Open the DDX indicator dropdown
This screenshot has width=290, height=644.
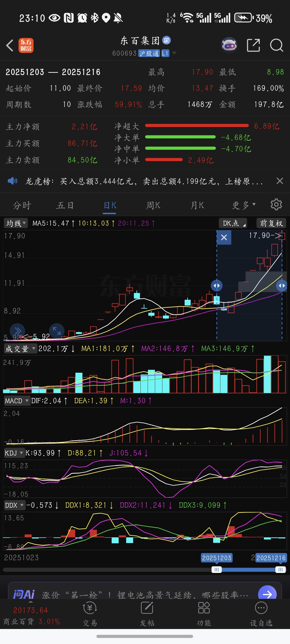coord(14,505)
